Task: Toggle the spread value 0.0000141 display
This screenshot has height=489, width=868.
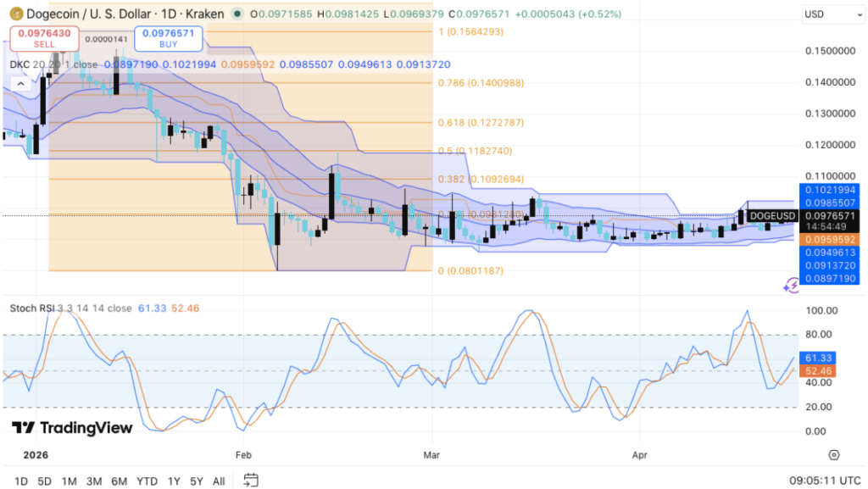Action: tap(106, 39)
